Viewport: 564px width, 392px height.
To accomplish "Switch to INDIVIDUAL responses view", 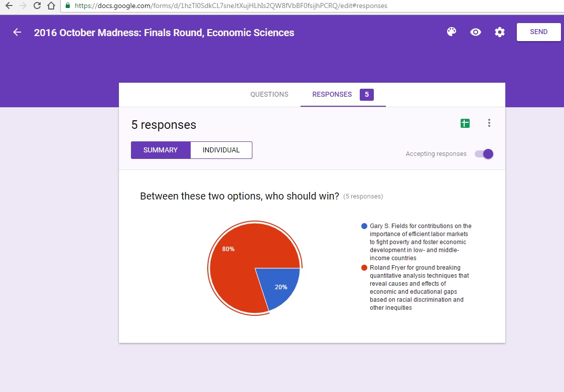I will (221, 150).
